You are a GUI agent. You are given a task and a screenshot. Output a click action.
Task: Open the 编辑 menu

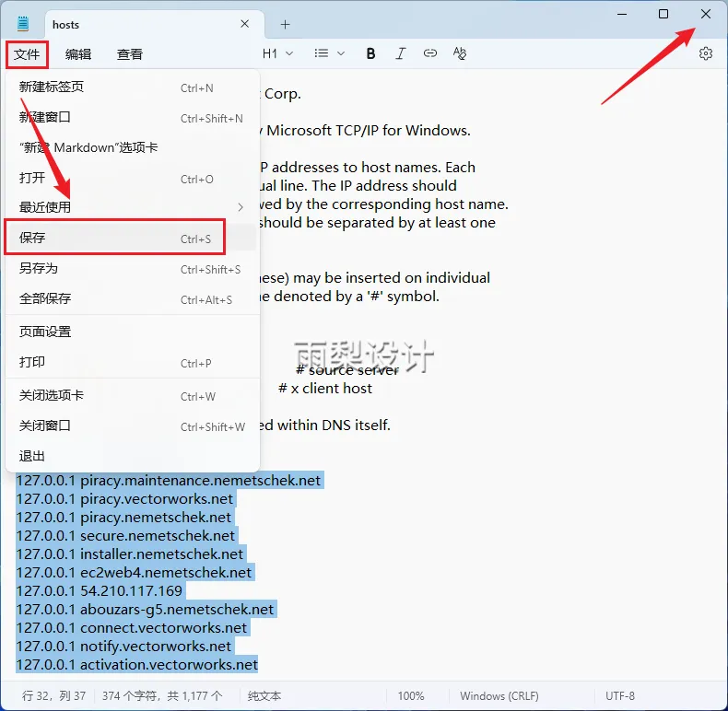coord(78,54)
